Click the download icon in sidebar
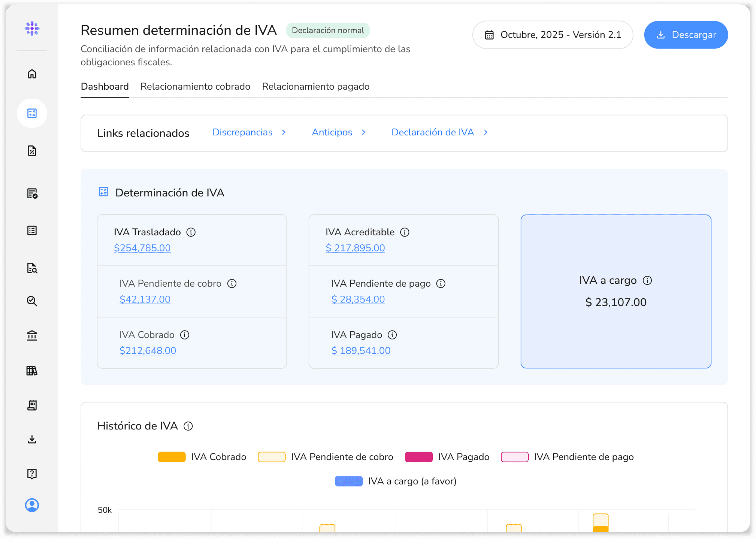 click(x=32, y=439)
